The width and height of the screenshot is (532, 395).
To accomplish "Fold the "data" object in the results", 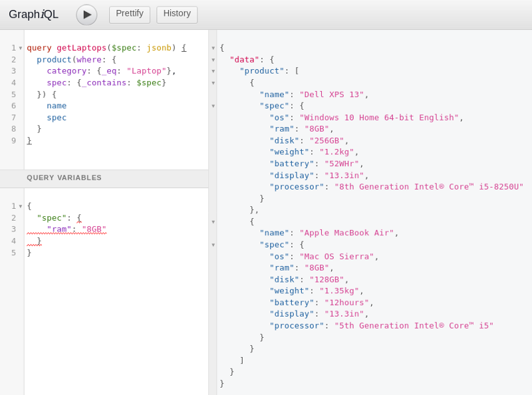I will tap(213, 60).
